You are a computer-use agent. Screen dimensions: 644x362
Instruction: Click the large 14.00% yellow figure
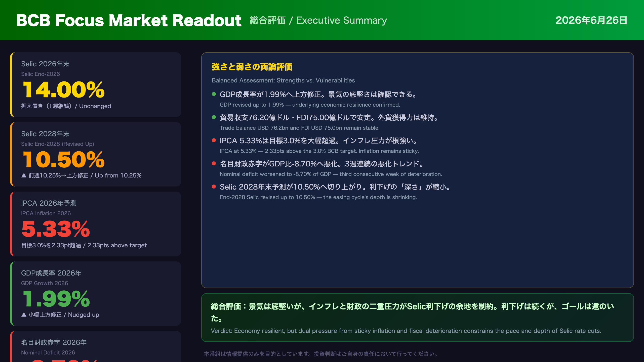coord(64,90)
